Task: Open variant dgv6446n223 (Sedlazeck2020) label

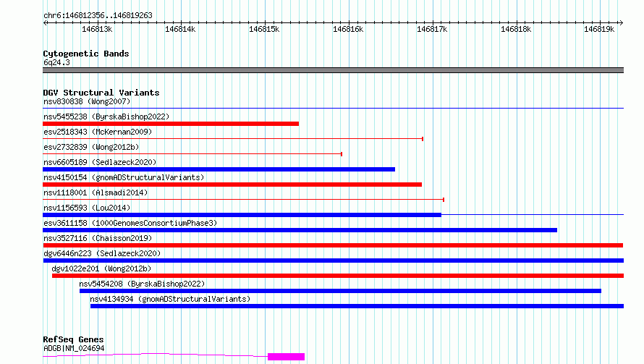Action: click(x=102, y=253)
